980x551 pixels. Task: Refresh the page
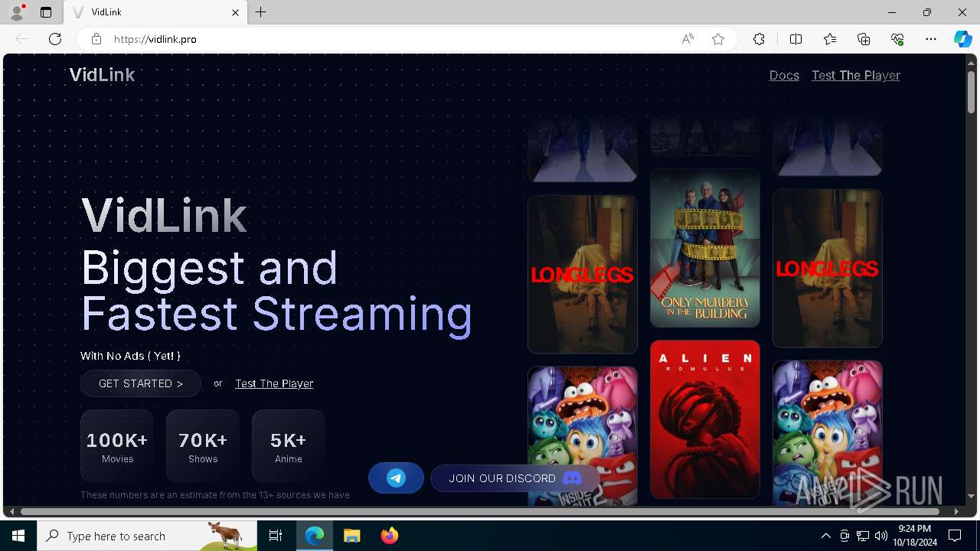pos(55,39)
